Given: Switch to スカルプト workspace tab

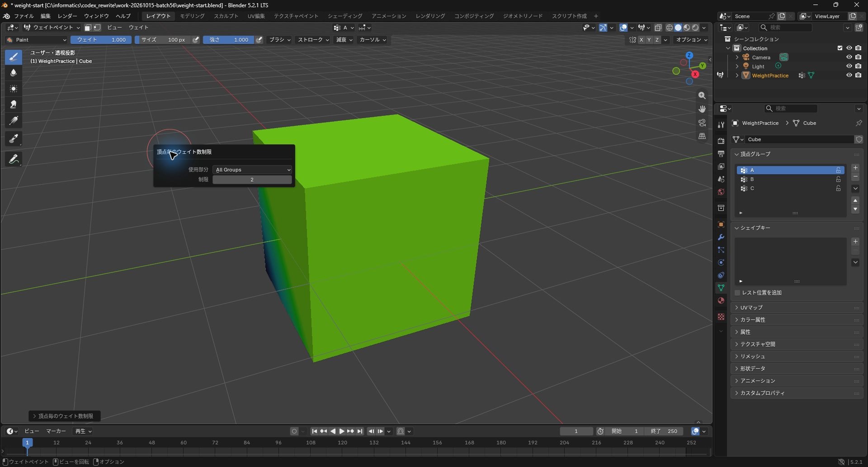Looking at the screenshot, I should (226, 16).
